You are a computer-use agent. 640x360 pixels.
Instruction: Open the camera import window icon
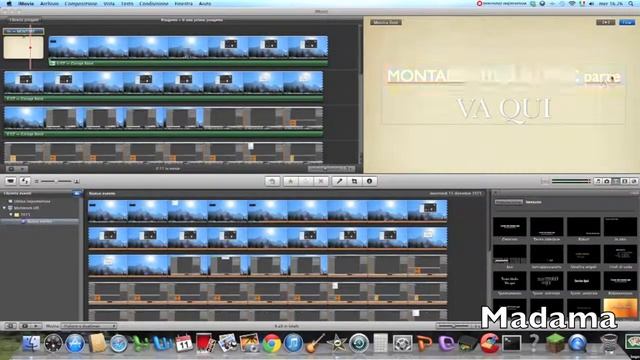pos(10,181)
